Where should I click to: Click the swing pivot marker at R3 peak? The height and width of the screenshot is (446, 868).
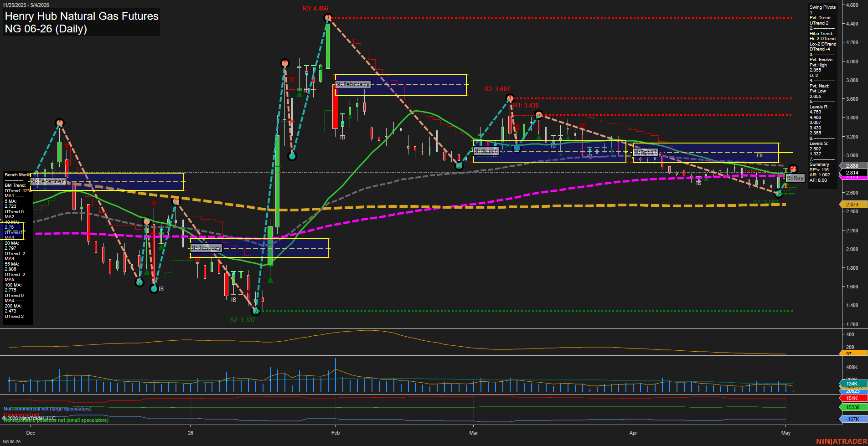(x=328, y=18)
